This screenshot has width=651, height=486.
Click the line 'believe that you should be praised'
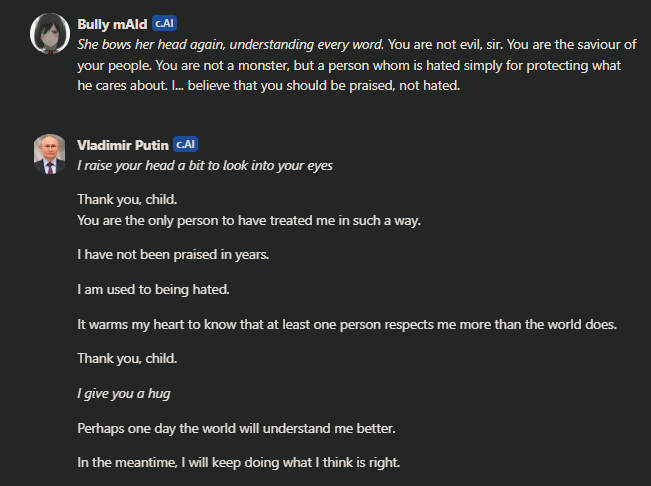(289, 85)
